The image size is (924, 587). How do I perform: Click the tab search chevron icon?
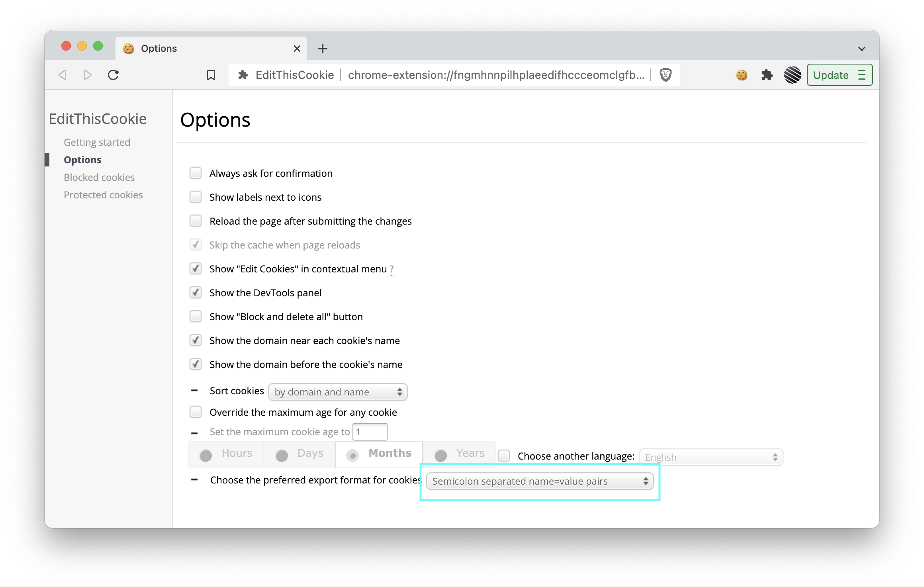click(x=861, y=49)
